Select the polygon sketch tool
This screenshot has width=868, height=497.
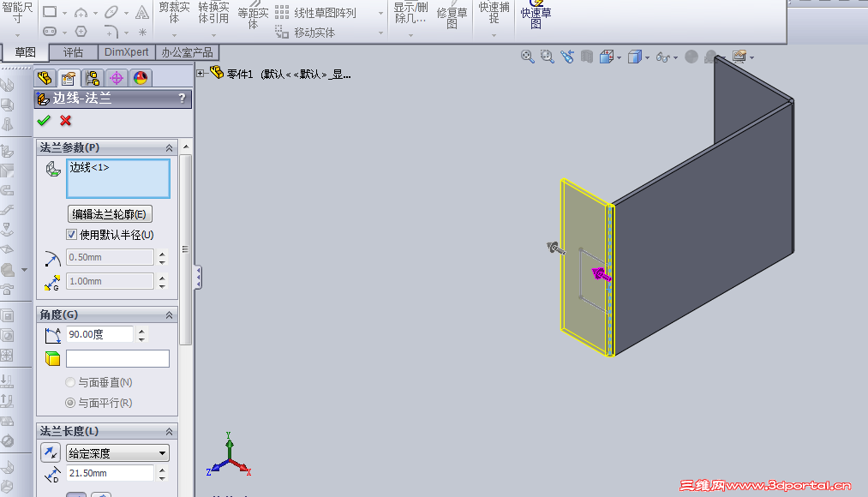pyautogui.click(x=81, y=32)
